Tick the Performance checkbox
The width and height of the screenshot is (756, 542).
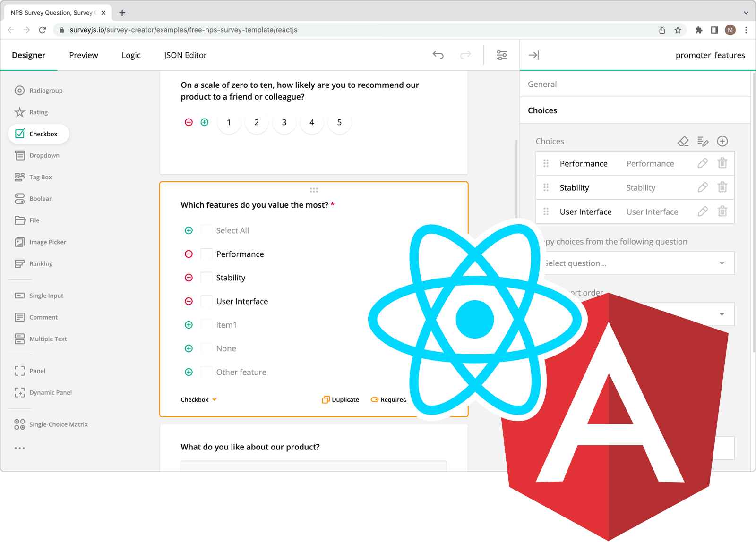pos(206,254)
